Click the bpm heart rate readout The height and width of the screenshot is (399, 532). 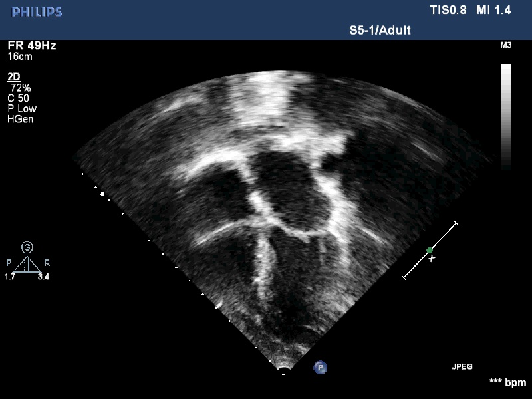pos(507,382)
